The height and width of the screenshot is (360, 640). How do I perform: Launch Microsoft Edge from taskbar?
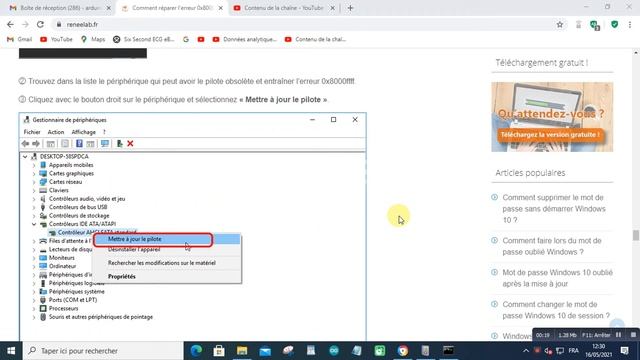(x=196, y=351)
